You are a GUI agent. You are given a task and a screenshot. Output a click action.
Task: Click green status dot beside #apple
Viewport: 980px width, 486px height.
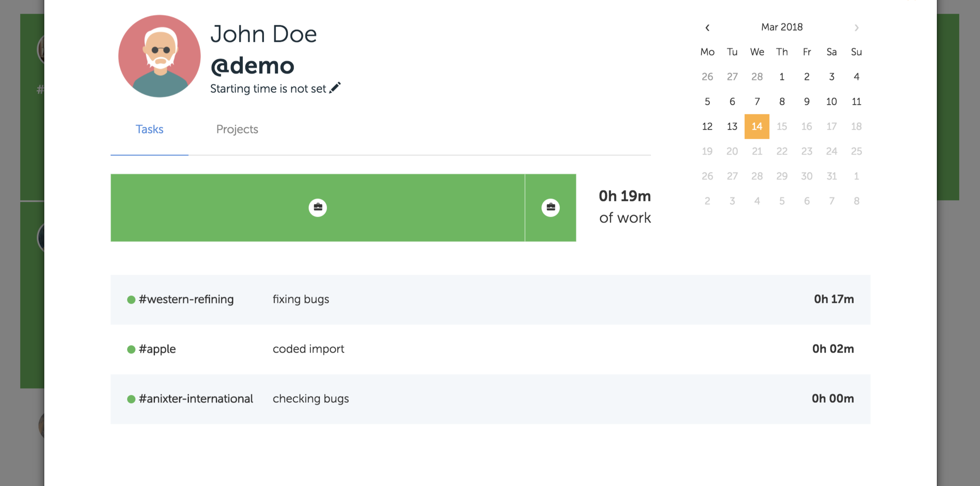[131, 349]
